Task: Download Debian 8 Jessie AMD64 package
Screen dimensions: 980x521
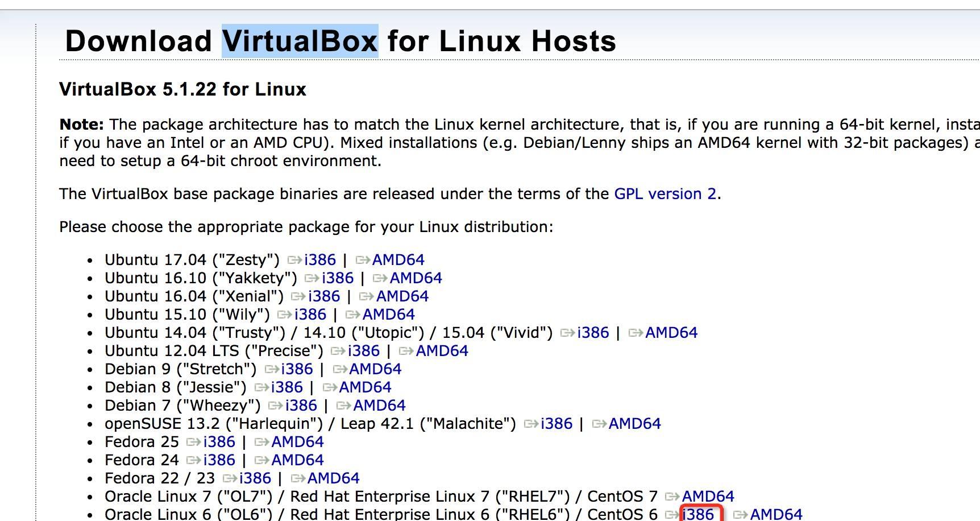Action: tap(366, 387)
